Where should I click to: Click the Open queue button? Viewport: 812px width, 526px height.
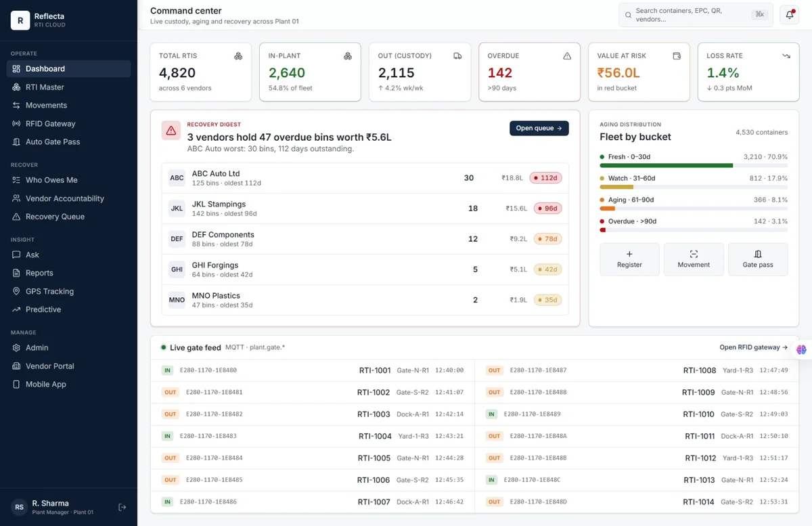click(x=539, y=128)
